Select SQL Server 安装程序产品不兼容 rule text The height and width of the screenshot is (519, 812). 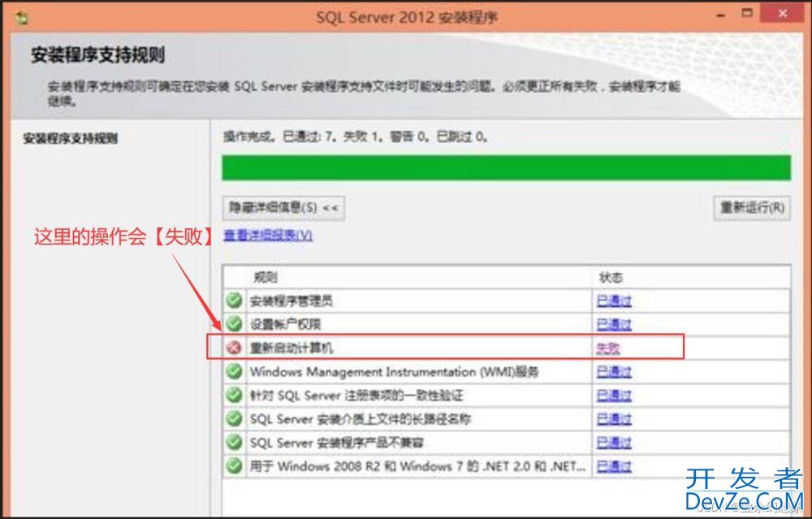tap(337, 443)
